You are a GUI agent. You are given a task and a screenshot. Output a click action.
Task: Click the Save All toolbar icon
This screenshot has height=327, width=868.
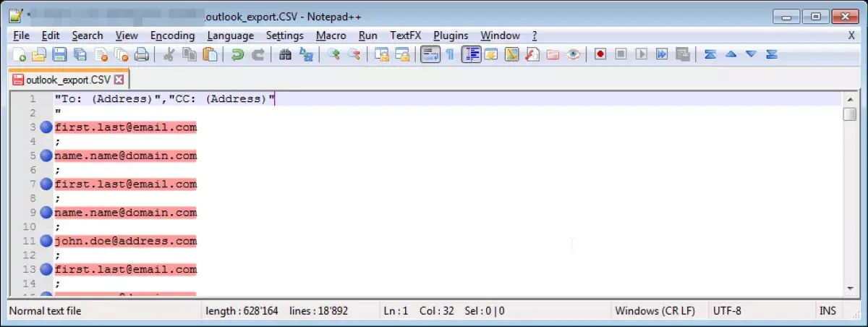[81, 54]
